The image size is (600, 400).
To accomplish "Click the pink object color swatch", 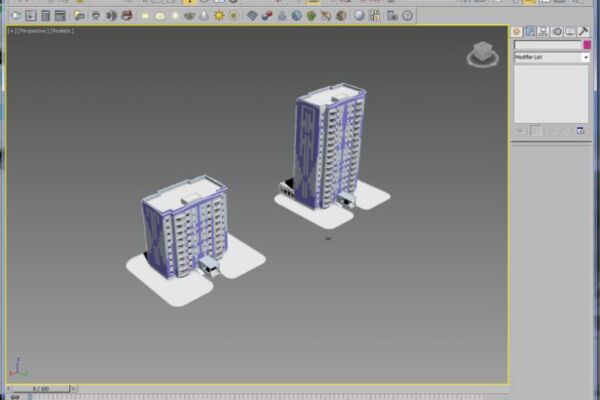I will (587, 45).
